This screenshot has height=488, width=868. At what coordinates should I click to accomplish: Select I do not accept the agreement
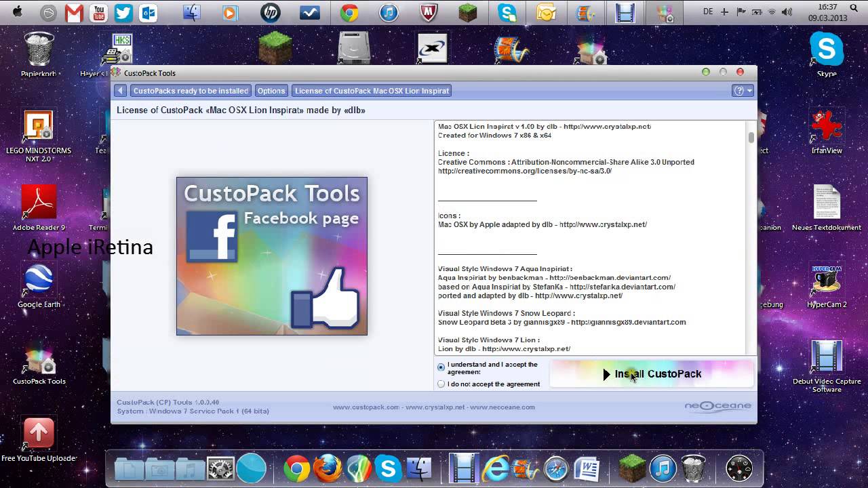(x=441, y=384)
